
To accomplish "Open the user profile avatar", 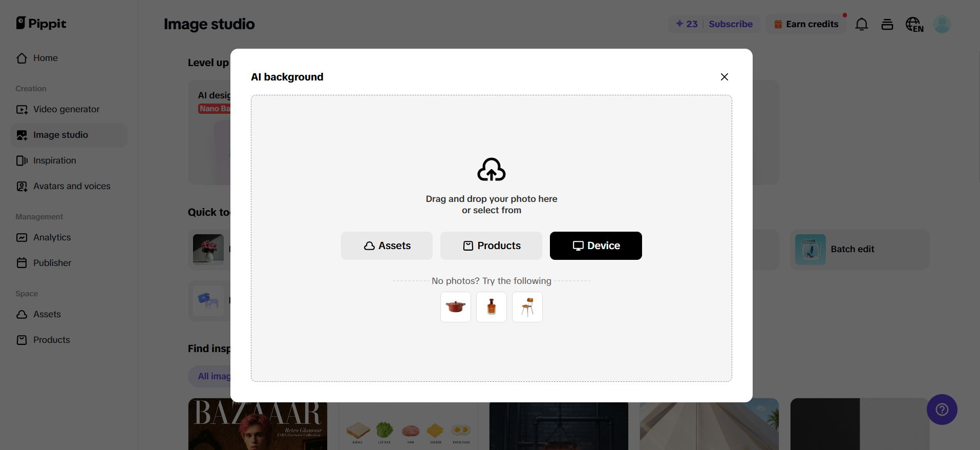I will (942, 24).
